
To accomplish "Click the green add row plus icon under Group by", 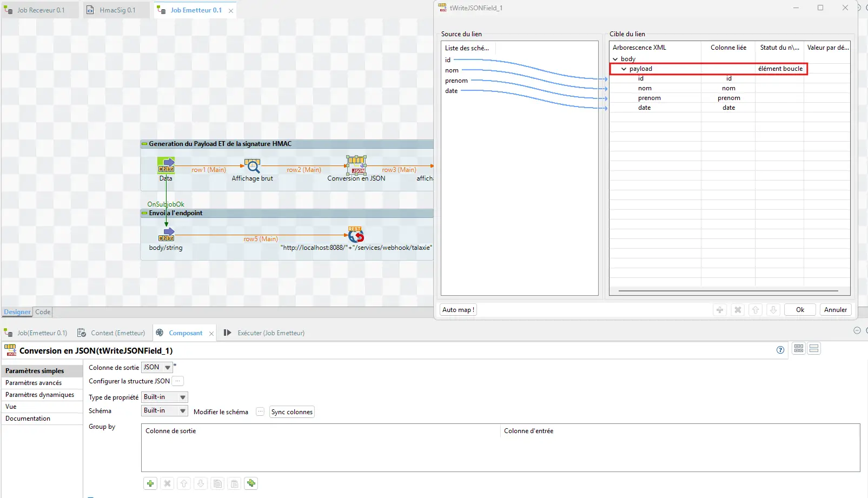I will tap(150, 483).
